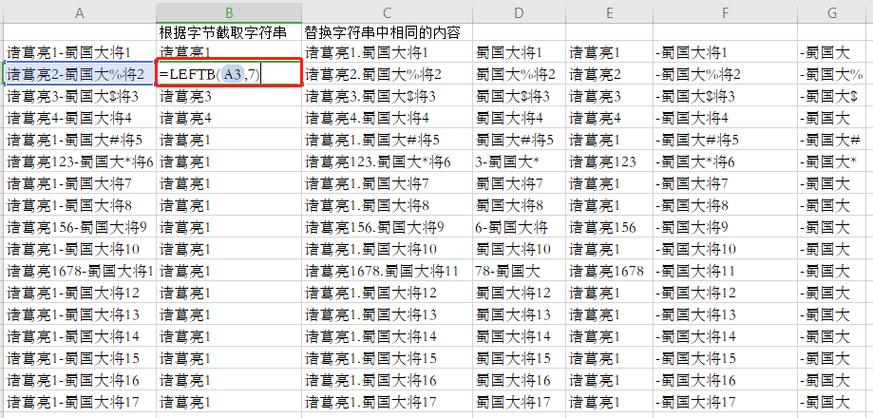Select column D cell 蜀国大%将2
Viewport: 873px width, 418px height.
519,74
